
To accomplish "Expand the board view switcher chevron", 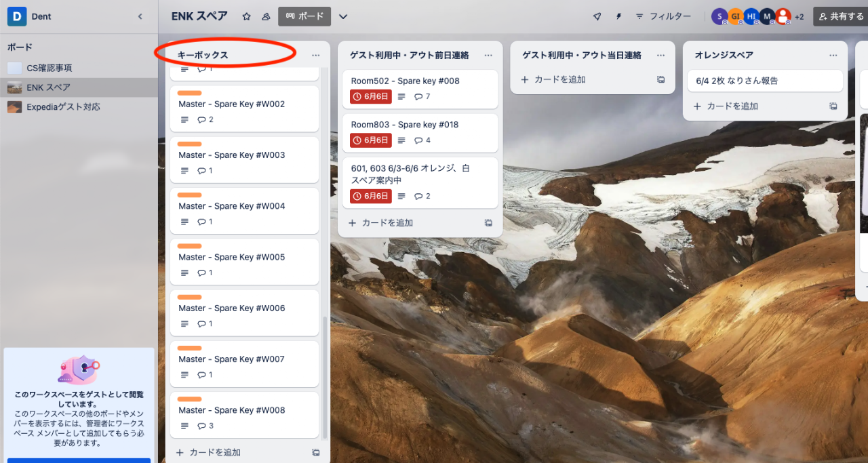I will [343, 16].
